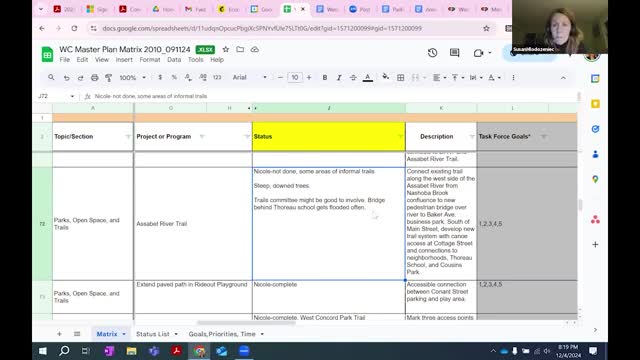Decrease decimal places
The height and width of the screenshot is (360, 640).
[x=188, y=78]
